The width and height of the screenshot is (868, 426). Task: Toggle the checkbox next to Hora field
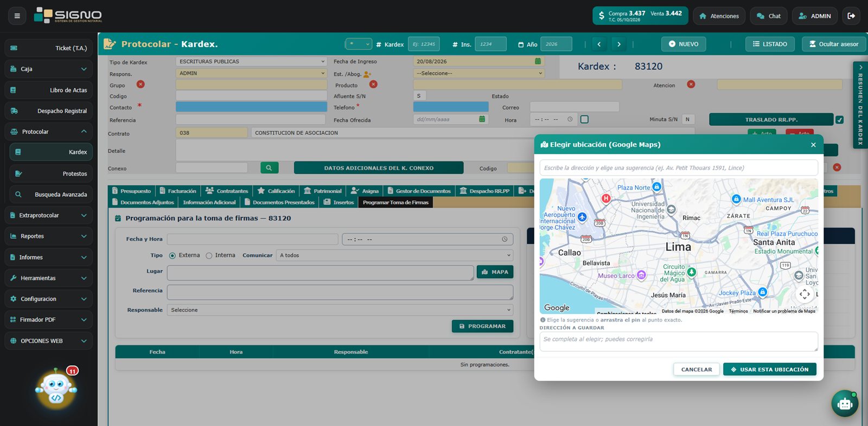tap(584, 119)
